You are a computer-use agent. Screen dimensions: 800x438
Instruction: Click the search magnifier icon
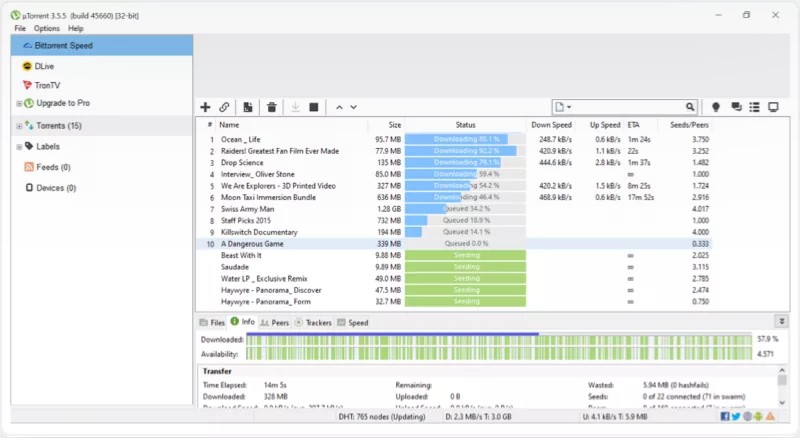tap(690, 107)
